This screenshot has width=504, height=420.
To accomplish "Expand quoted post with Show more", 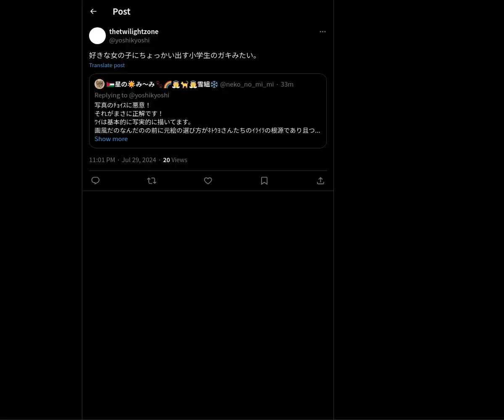I will [x=111, y=139].
